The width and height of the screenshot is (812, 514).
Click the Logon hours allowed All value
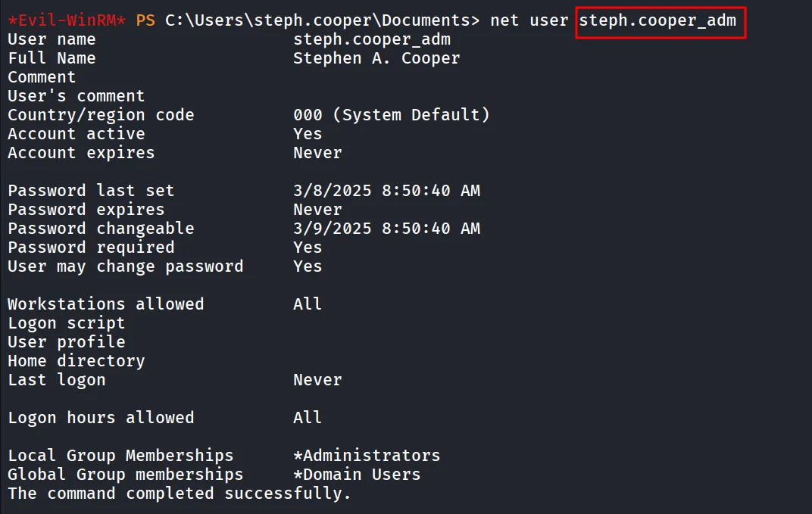click(x=308, y=418)
